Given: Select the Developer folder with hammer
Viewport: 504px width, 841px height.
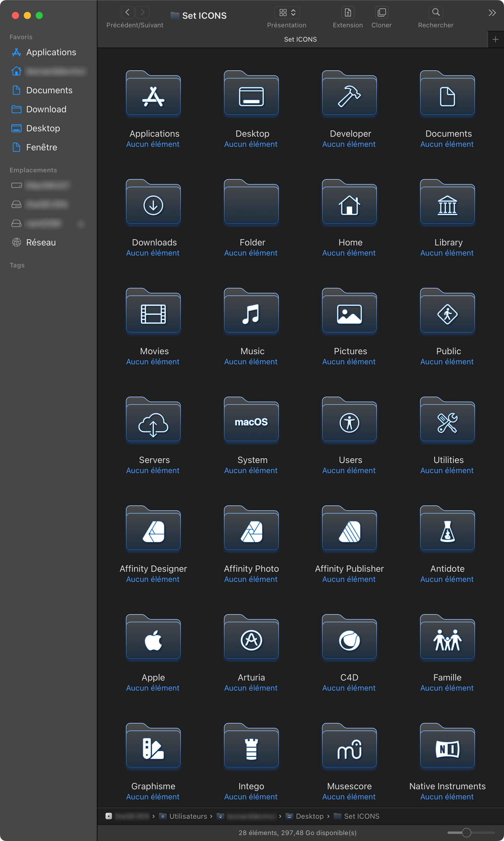Looking at the screenshot, I should pos(349,93).
